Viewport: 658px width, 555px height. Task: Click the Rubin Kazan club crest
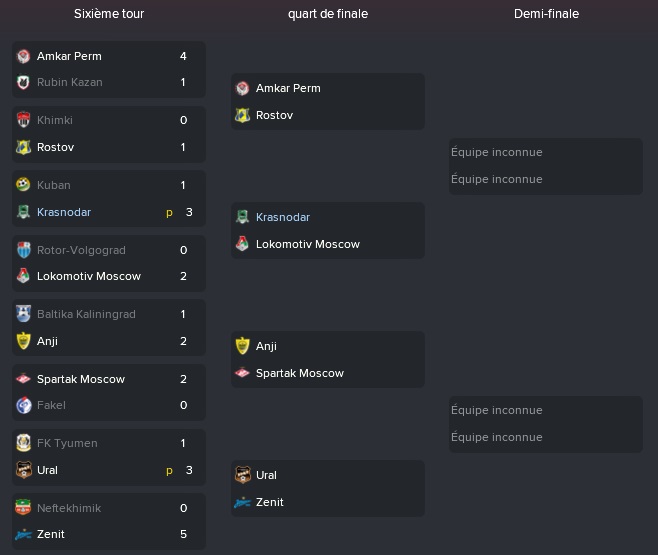[x=24, y=82]
